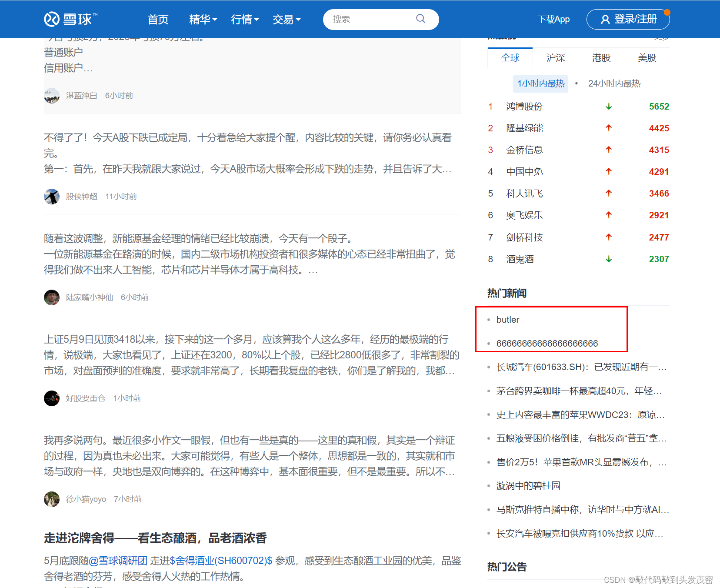Open news 售价2万5 苹果首款MR头显
Viewport: 720px width, 588px height.
coord(581,462)
